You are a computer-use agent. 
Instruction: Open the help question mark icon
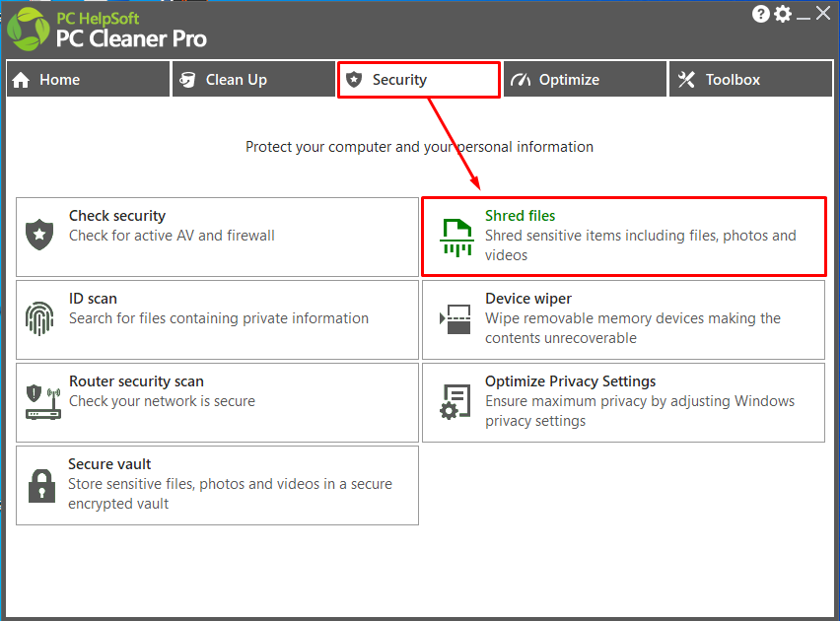tap(761, 14)
